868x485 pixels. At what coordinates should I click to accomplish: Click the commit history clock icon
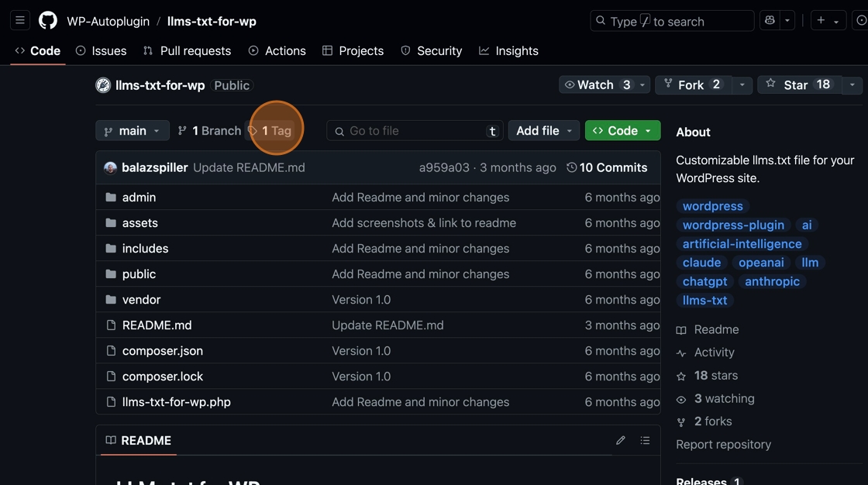[x=571, y=167]
